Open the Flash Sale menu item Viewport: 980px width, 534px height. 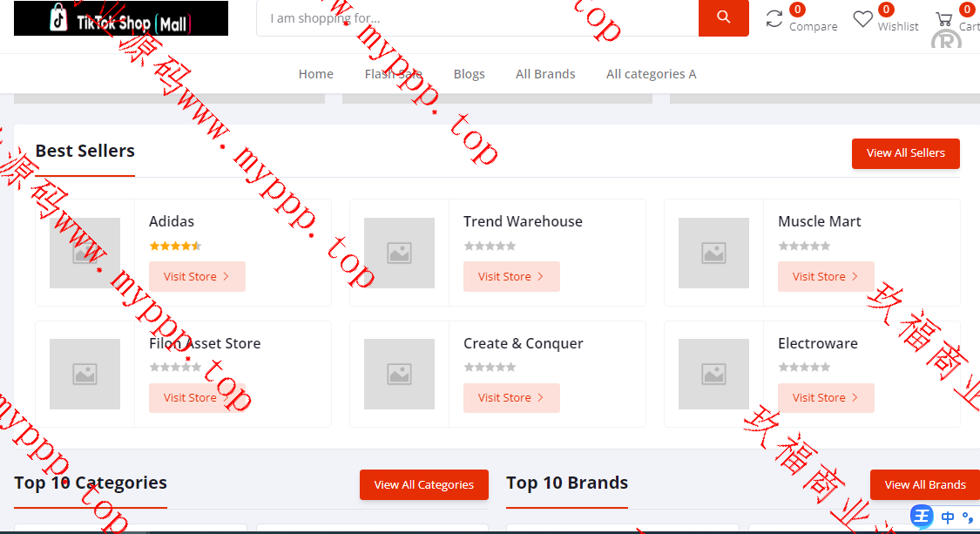click(393, 74)
